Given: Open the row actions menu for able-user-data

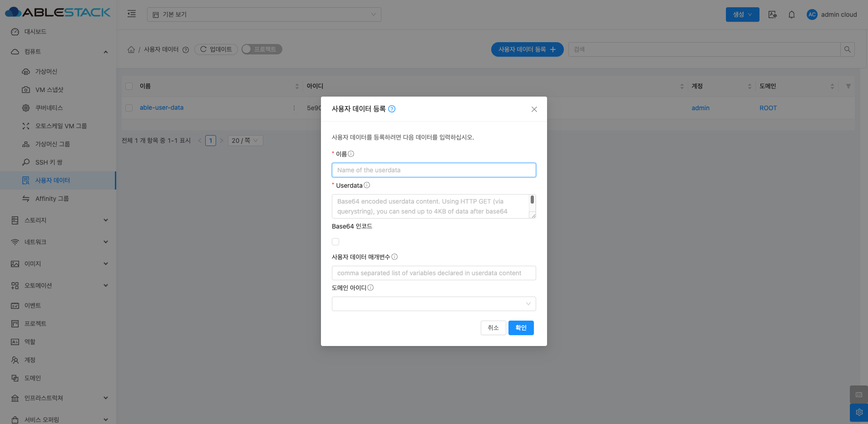Looking at the screenshot, I should [x=294, y=108].
